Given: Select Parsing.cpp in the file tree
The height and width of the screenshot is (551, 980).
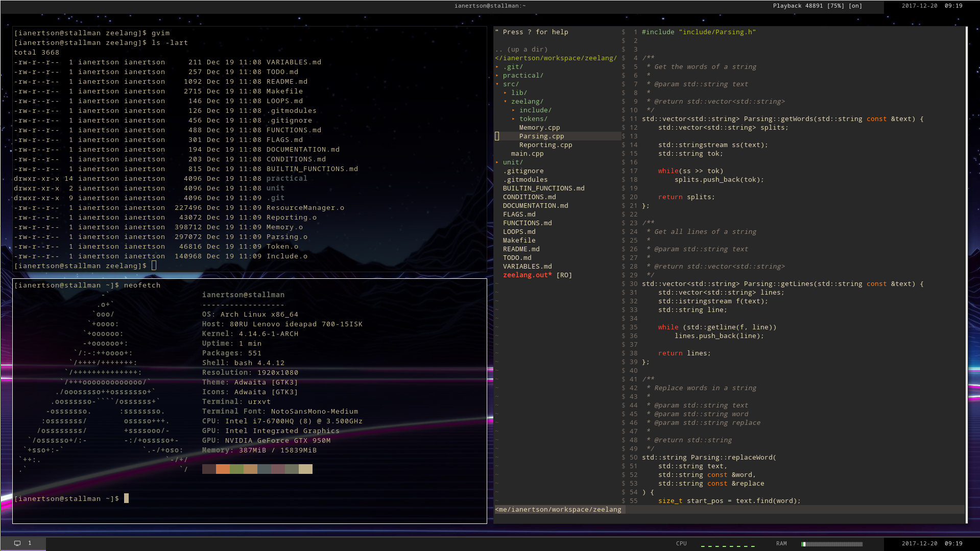Looking at the screenshot, I should (x=541, y=136).
